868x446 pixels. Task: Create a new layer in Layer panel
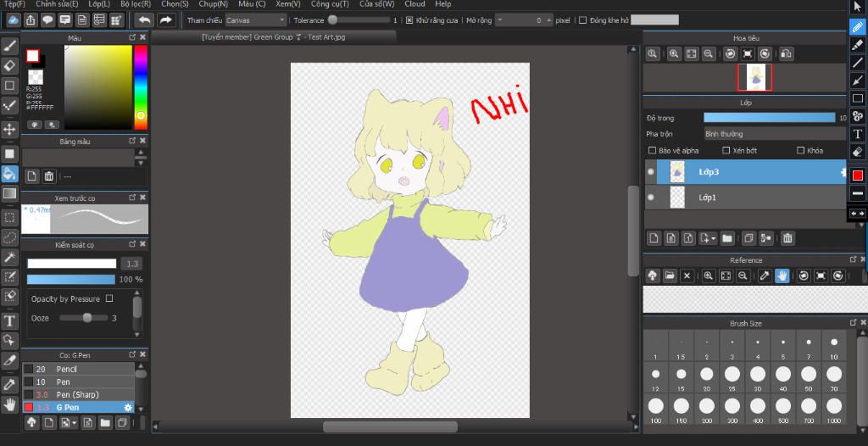pyautogui.click(x=654, y=238)
